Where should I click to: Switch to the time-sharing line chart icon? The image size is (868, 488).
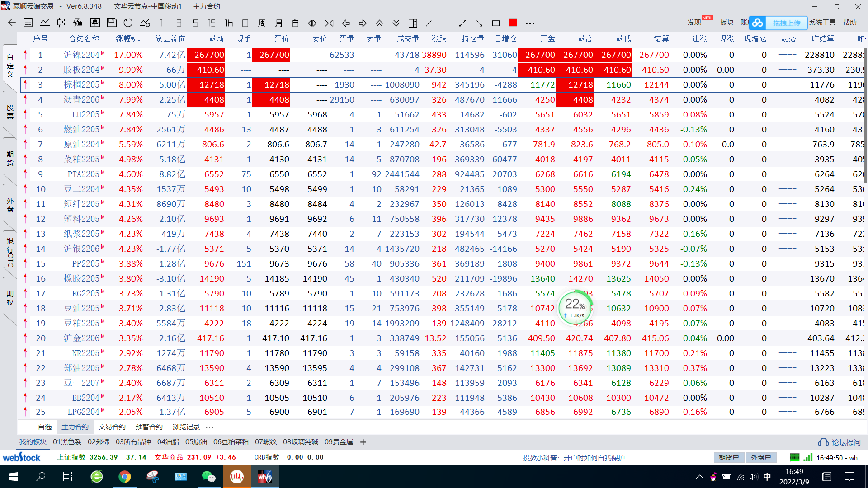tap(45, 23)
